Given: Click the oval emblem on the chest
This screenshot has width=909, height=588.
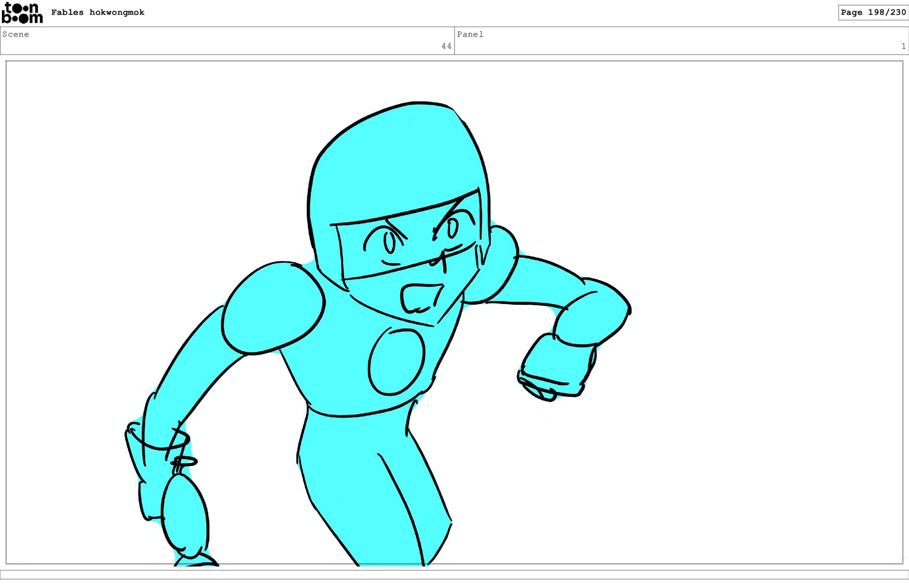Looking at the screenshot, I should (397, 362).
